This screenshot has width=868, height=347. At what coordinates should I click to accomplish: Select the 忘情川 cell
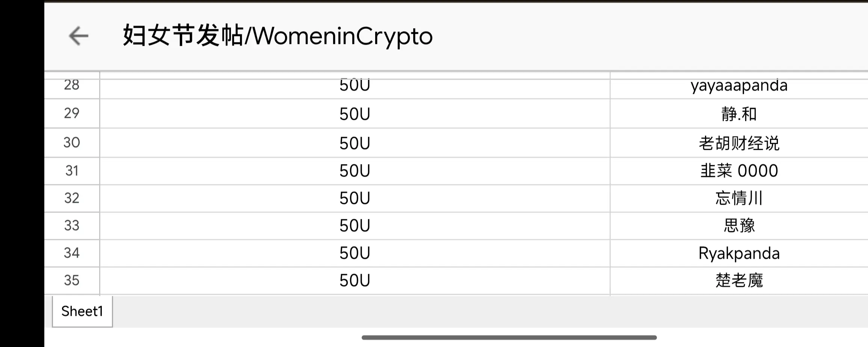tap(739, 198)
